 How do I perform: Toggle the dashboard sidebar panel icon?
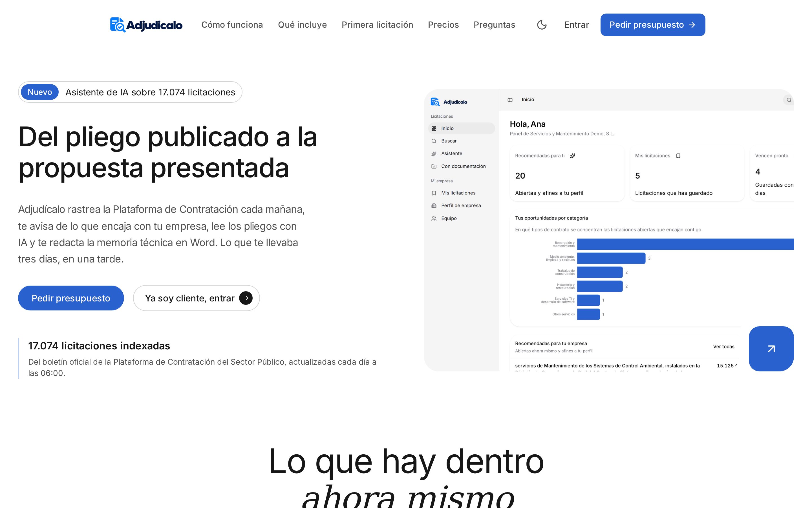click(510, 100)
